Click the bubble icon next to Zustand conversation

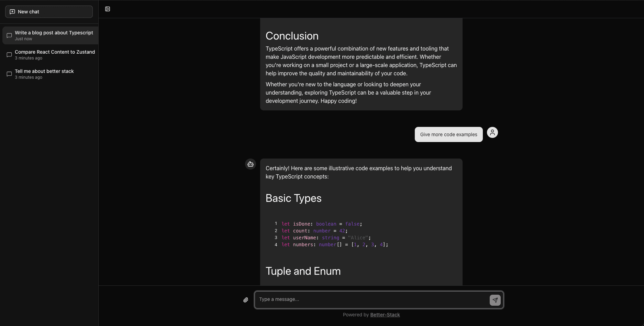click(x=9, y=55)
